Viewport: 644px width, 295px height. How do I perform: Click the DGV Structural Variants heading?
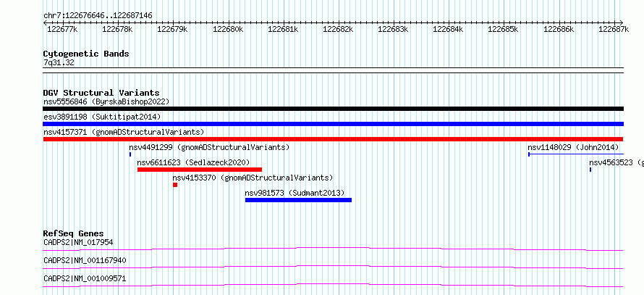click(101, 93)
